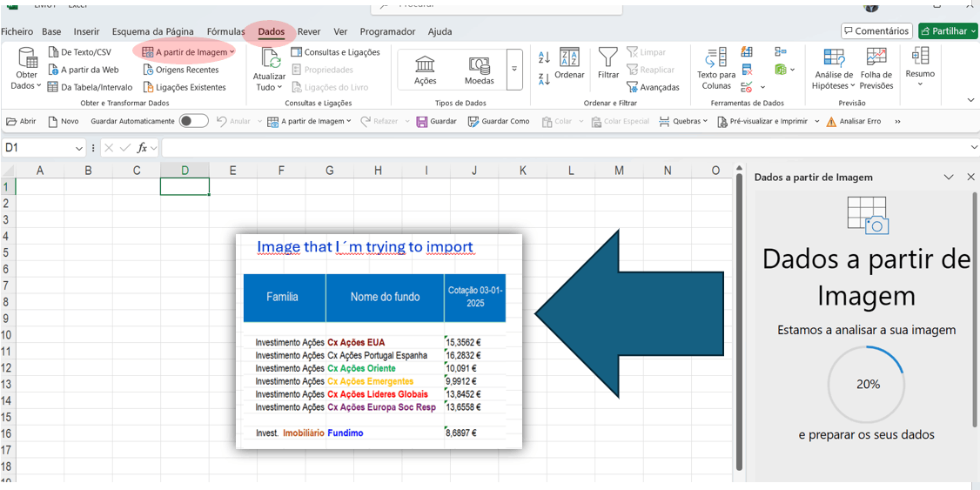Viewport: 980px width, 490px height.
Task: Expand the data types gallery arrow
Action: pos(514,69)
